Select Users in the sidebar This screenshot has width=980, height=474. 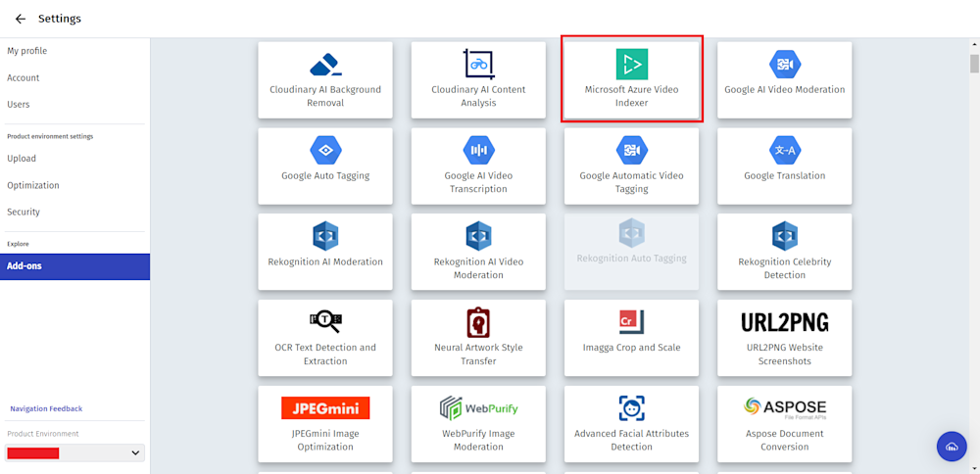18,104
